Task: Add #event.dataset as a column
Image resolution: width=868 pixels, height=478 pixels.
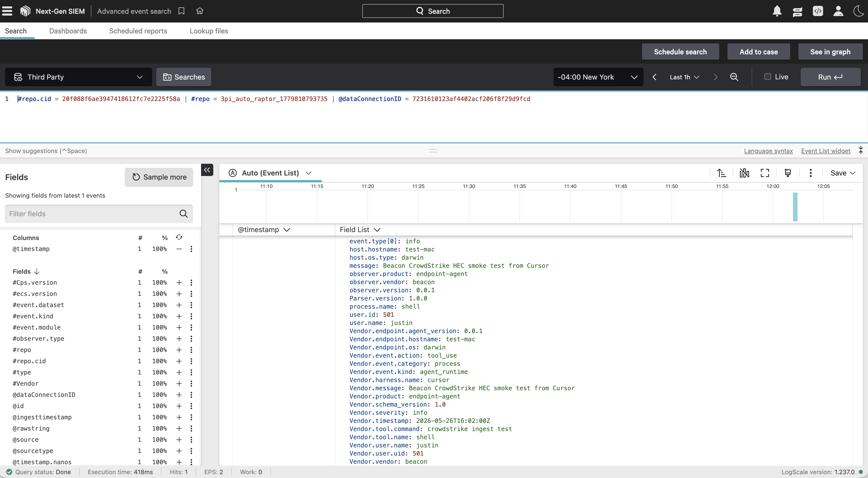Action: [x=179, y=305]
